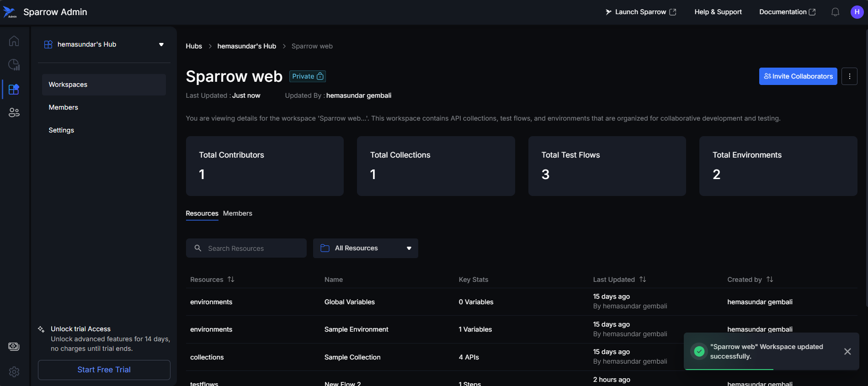The height and width of the screenshot is (386, 868).
Task: Open the user profile avatar H
Action: tap(857, 12)
